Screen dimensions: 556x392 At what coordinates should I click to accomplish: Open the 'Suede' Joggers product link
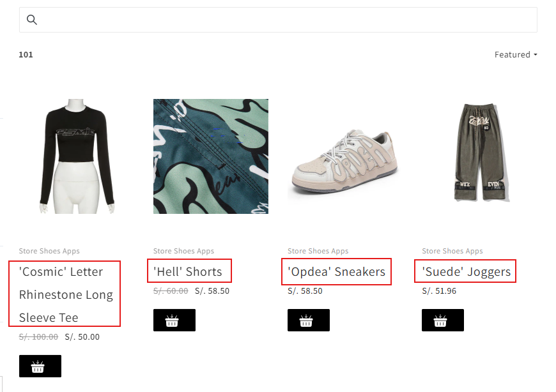coord(467,271)
